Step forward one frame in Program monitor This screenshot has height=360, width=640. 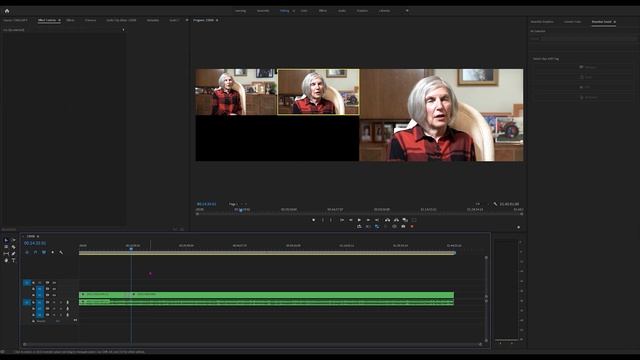[368, 220]
